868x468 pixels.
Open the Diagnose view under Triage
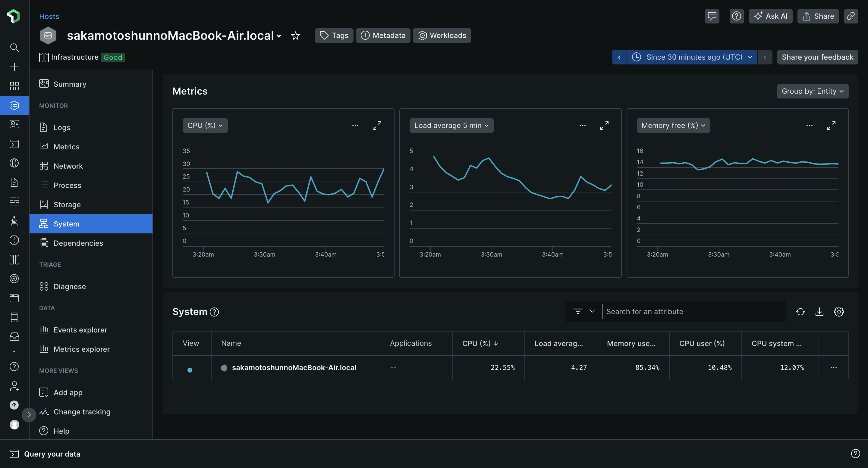(x=69, y=286)
